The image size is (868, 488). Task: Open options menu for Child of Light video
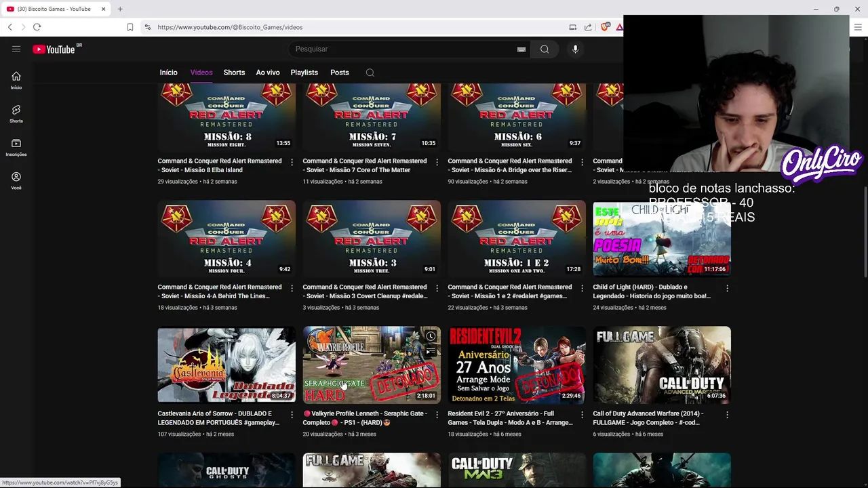point(727,288)
